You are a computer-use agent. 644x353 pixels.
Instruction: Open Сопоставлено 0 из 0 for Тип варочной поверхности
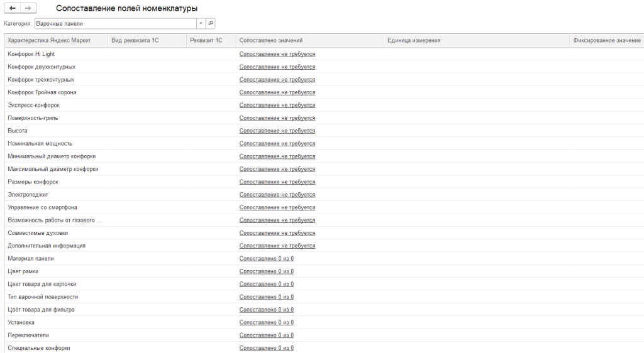[267, 297]
